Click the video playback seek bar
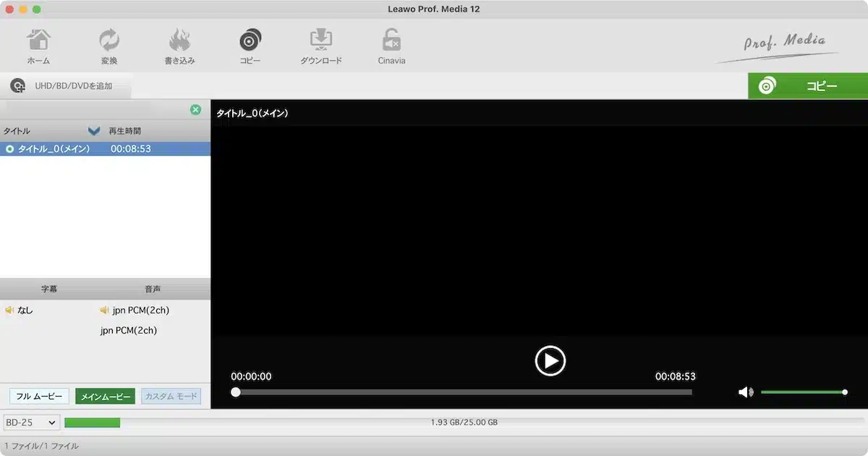Viewport: 868px width, 456px height. point(463,392)
